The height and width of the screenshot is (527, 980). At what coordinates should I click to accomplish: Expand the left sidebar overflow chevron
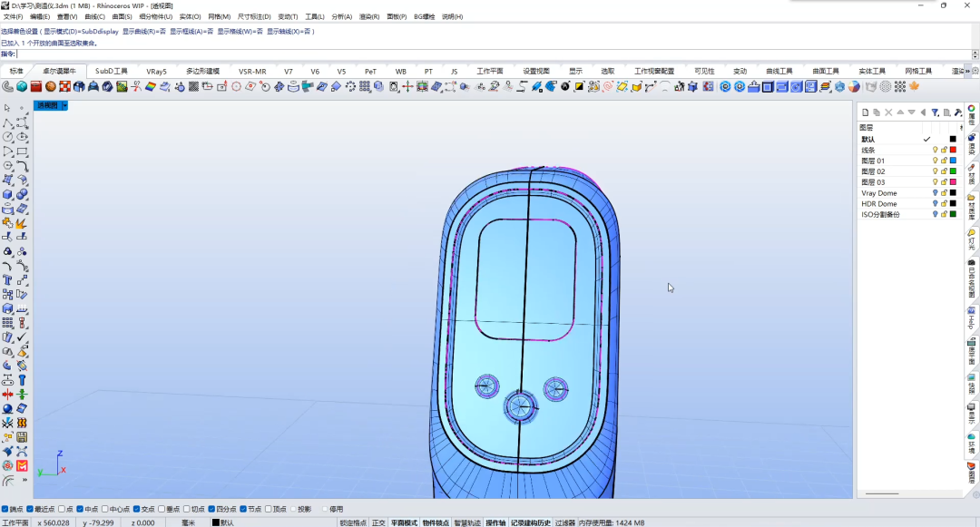point(24,480)
